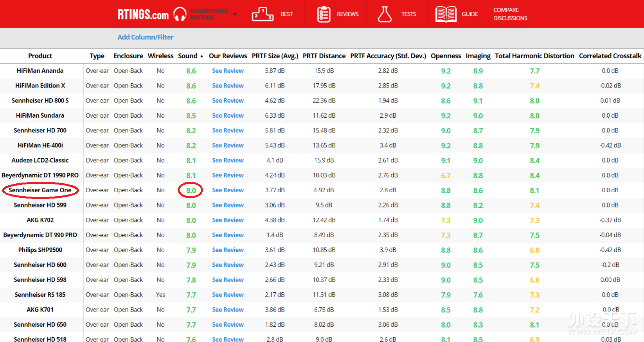The width and height of the screenshot is (644, 342).
Task: Open the Guide menu item
Action: [x=470, y=14]
